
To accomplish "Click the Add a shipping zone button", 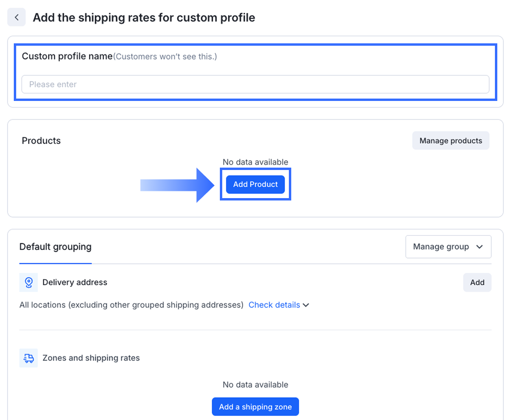I will [x=255, y=407].
